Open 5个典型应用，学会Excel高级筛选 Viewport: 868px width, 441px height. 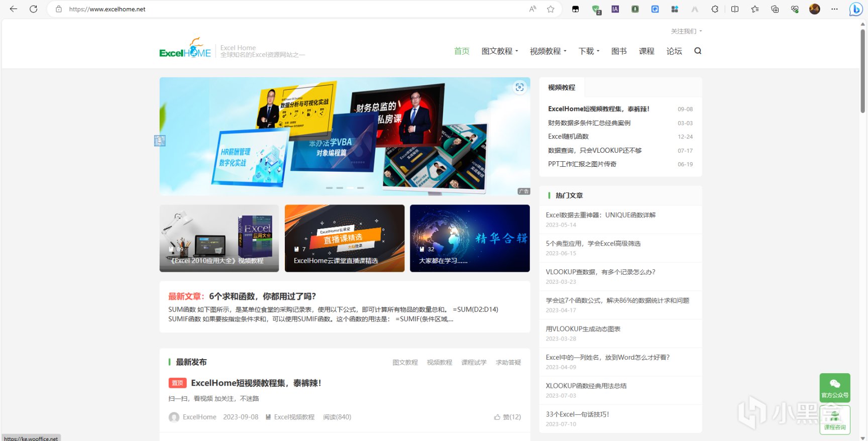[593, 244]
